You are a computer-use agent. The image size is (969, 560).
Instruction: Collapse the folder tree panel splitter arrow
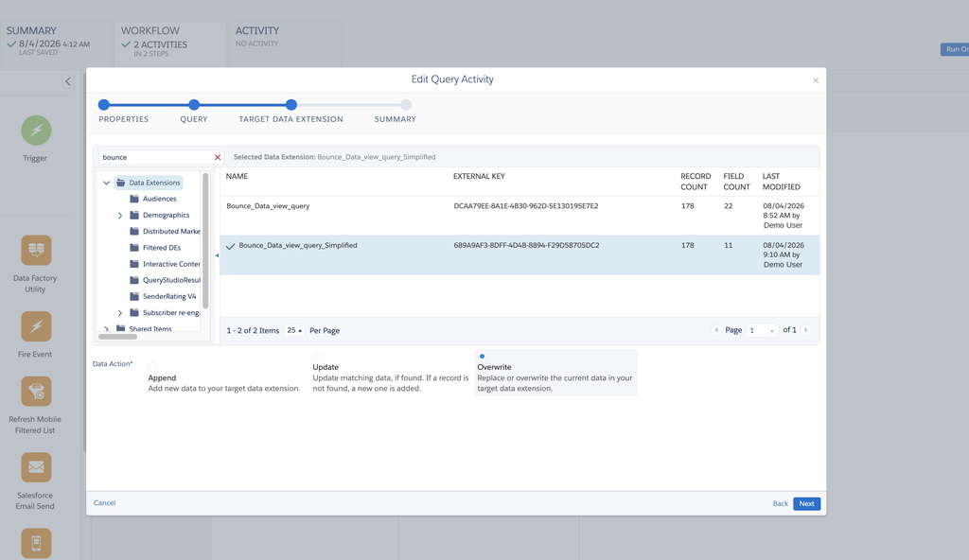[217, 255]
